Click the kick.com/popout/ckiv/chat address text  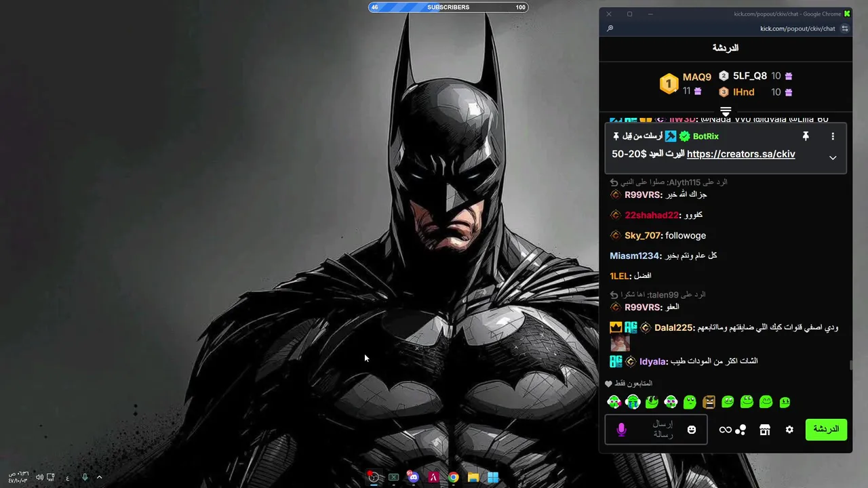click(x=797, y=28)
